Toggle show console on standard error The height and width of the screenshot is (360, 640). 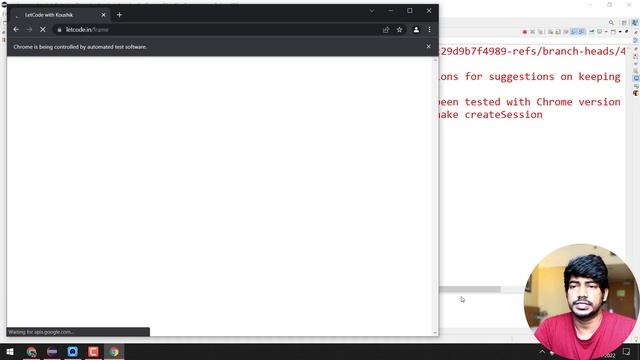tap(581, 31)
